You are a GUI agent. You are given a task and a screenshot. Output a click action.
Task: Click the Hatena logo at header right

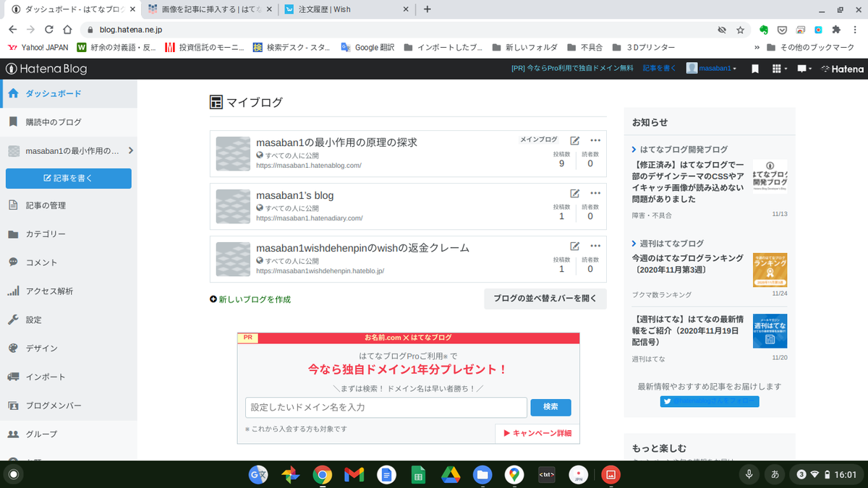point(843,69)
